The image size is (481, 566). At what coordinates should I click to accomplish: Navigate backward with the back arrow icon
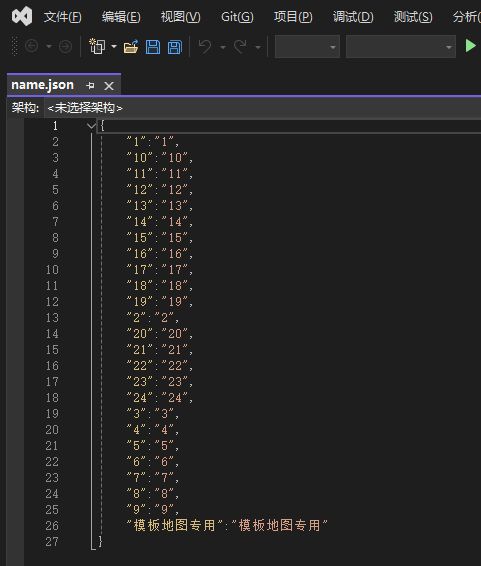32,46
